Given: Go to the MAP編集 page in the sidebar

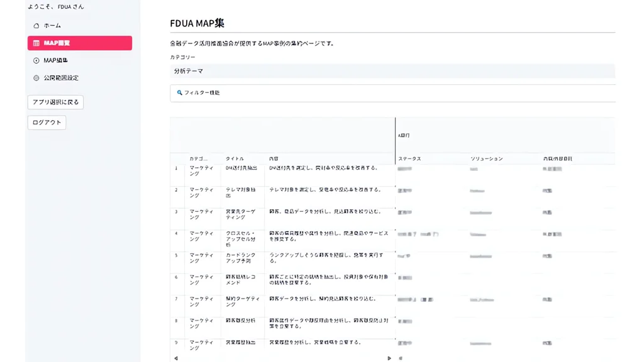Looking at the screenshot, I should pyautogui.click(x=55, y=61).
